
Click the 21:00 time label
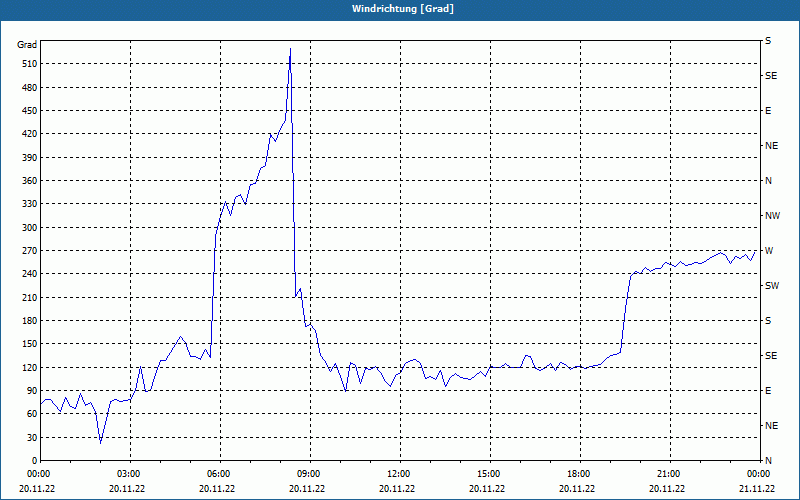tap(670, 473)
